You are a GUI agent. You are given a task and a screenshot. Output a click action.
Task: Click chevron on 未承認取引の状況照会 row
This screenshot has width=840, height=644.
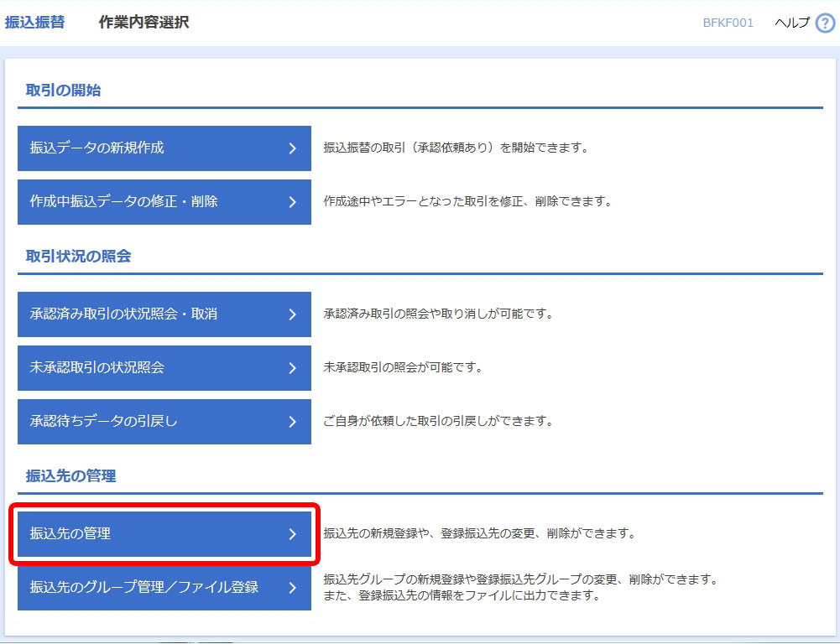pyautogui.click(x=293, y=368)
